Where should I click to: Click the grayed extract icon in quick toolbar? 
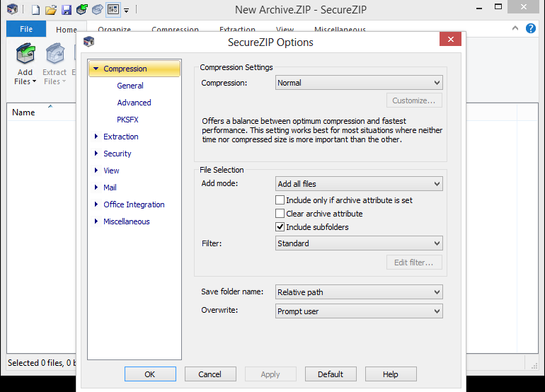point(98,9)
